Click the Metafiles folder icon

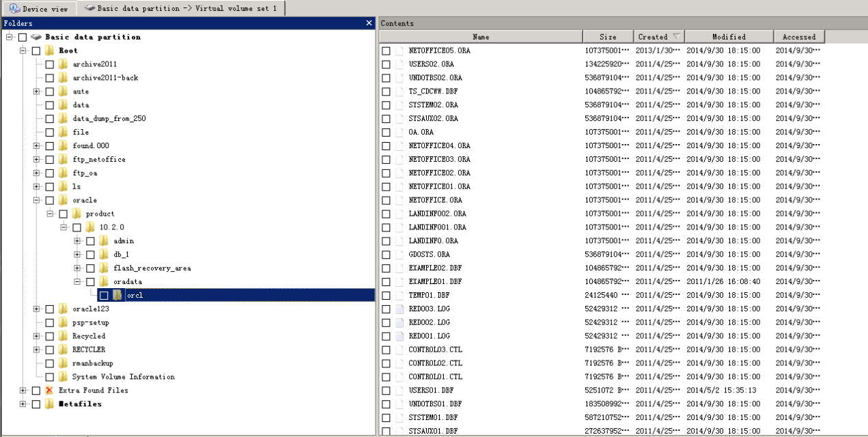click(49, 404)
